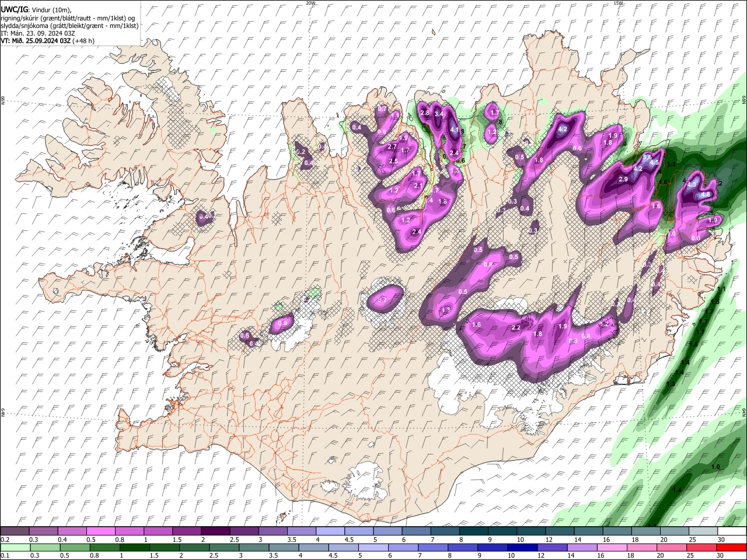The image size is (747, 560).
Task: Select lower legend swatch between 5 and 6
Action: coord(373,547)
